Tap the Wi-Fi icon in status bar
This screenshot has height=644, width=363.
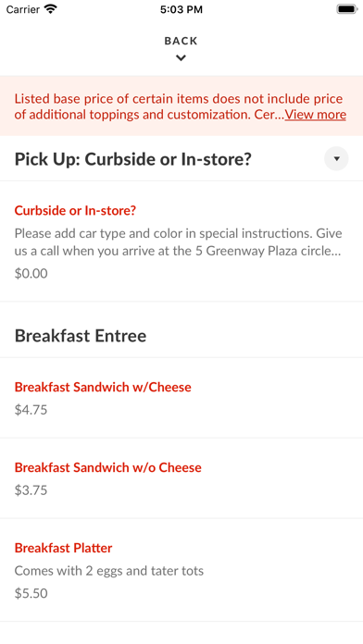point(51,9)
